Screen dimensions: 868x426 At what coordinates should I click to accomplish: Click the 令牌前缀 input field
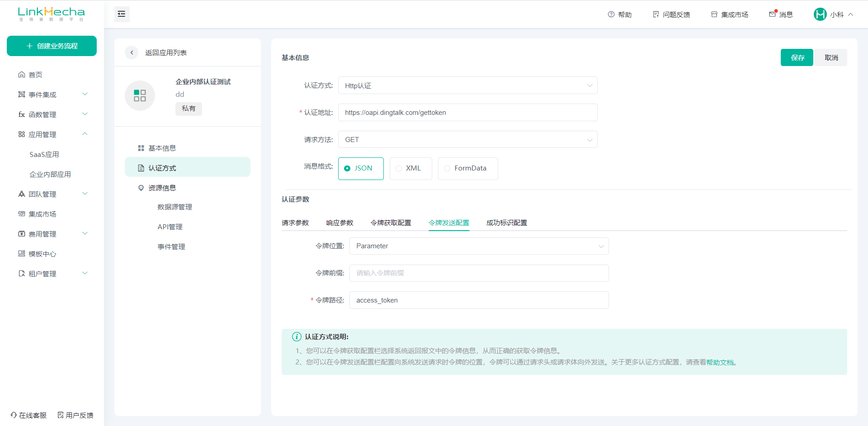tap(479, 273)
